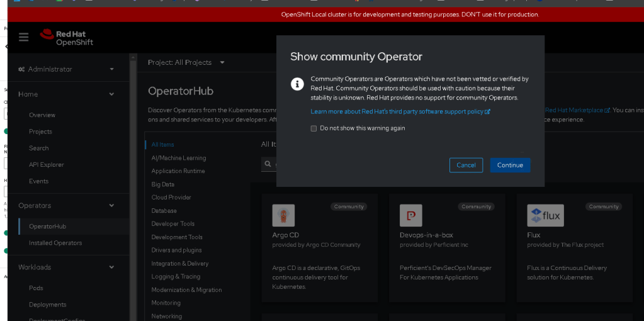This screenshot has width=644, height=321.
Task: Filter by Logging & Tracing category
Action: pos(176,277)
